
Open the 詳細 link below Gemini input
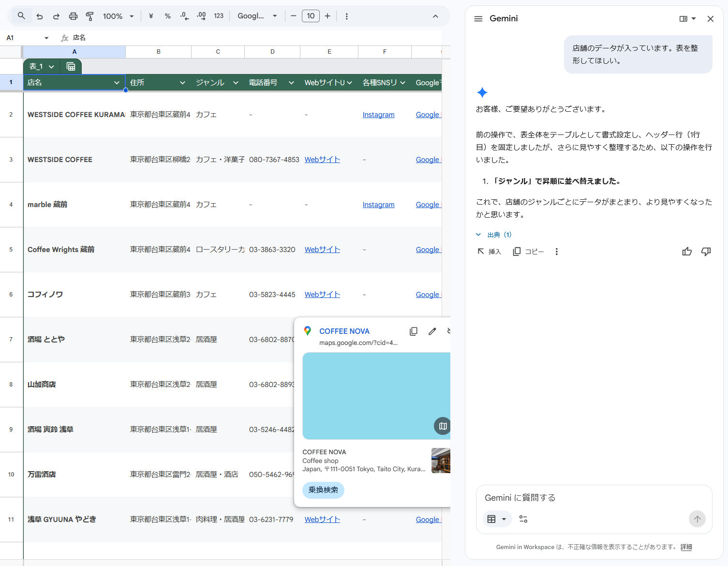click(x=686, y=547)
